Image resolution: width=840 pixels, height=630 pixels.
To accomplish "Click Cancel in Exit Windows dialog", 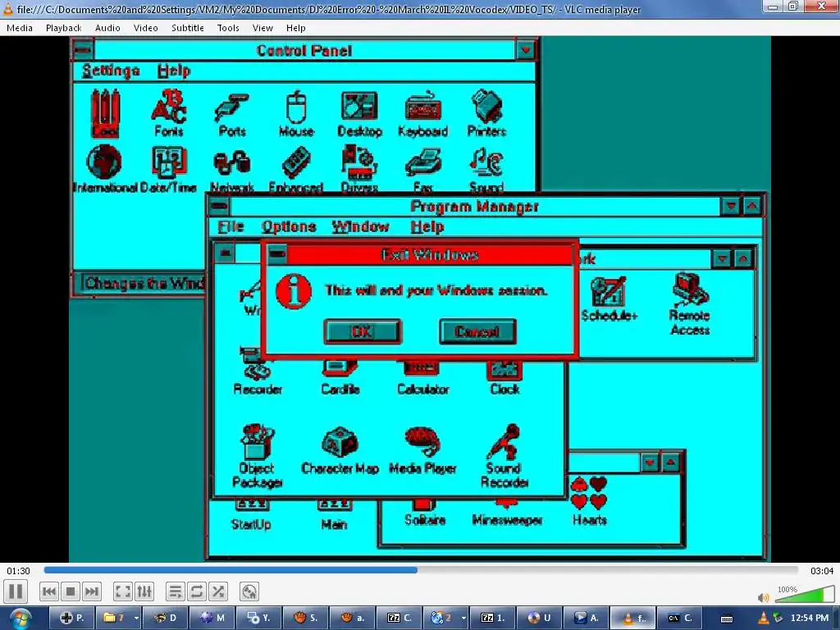I will coord(477,331).
